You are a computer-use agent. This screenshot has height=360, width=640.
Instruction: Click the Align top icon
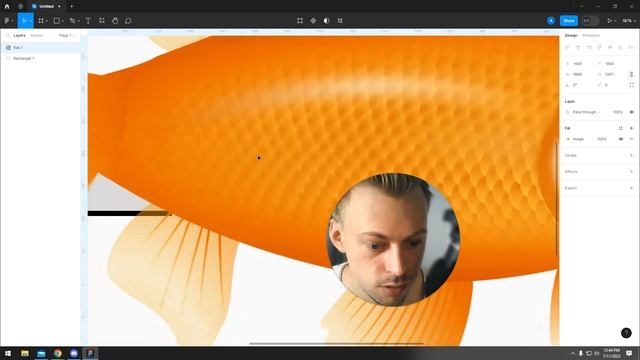(x=599, y=47)
